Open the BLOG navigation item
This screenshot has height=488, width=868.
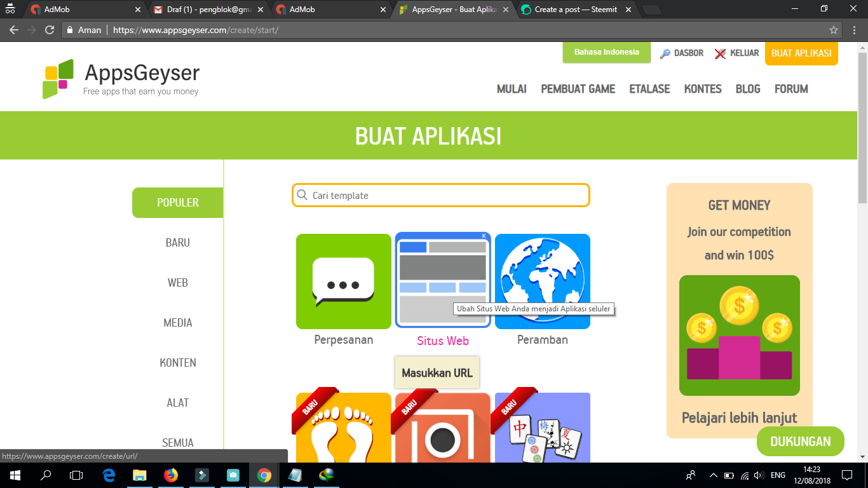pos(748,89)
